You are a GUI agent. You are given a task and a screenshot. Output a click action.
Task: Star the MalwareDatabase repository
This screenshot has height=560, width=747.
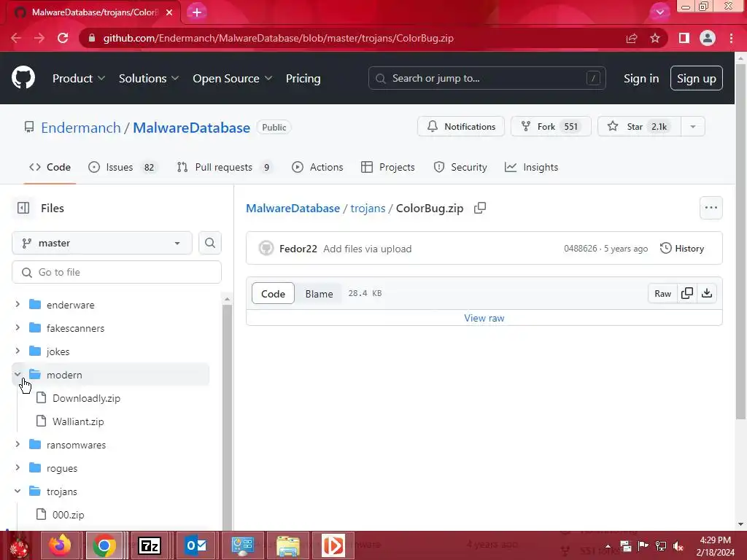click(639, 127)
